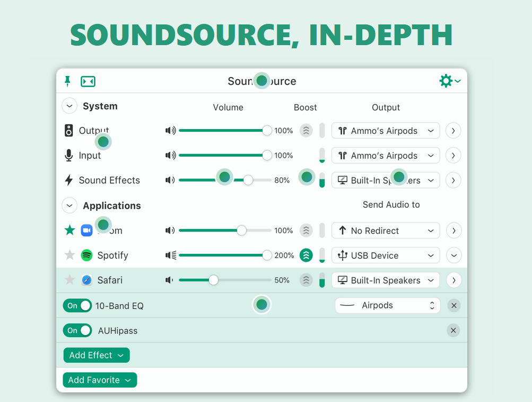This screenshot has width=532, height=402.
Task: Expand the Zoom row details arrow
Action: (x=453, y=230)
